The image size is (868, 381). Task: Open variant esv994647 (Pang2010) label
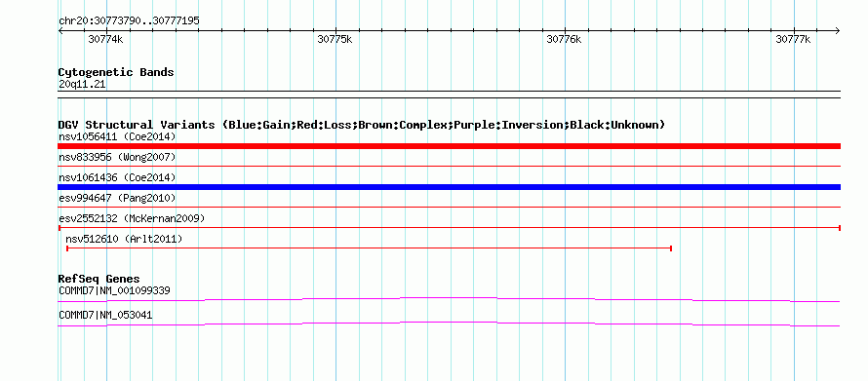tap(117, 198)
